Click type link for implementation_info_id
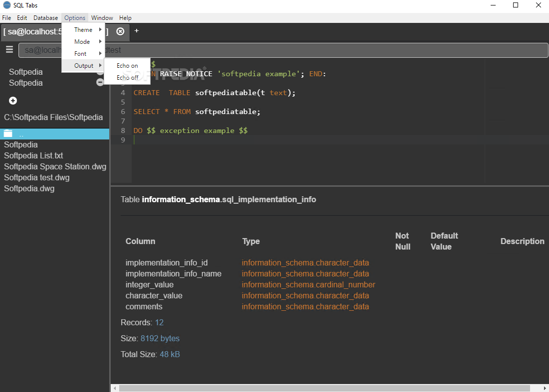Viewport: 549px width, 392px height. tap(305, 262)
